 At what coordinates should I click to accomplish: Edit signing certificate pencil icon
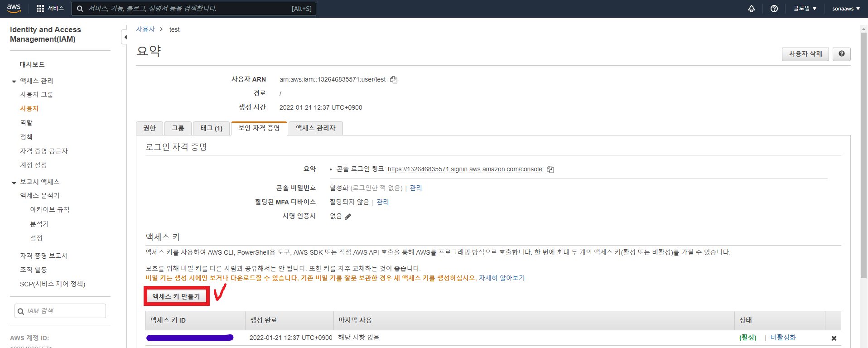(348, 217)
